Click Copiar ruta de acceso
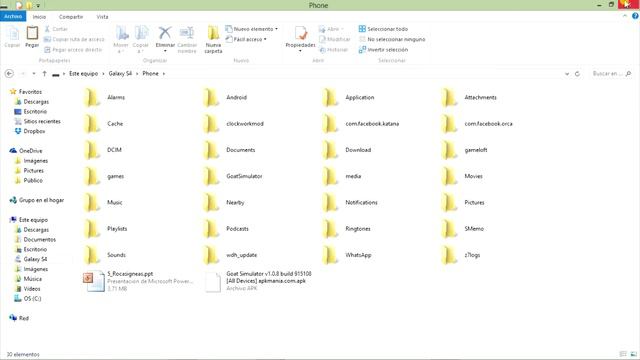This screenshot has width=640, height=360. tap(74, 39)
